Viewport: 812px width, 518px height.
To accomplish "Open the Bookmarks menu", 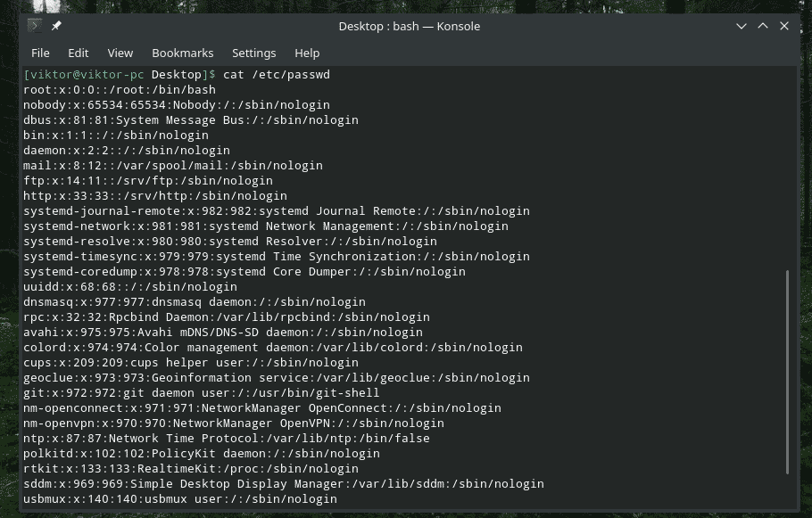I will coord(182,53).
